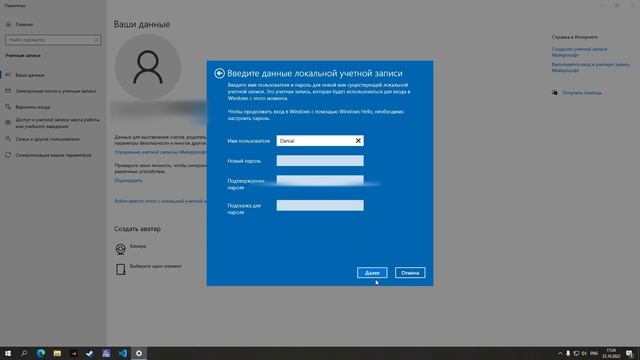Click the network tray icon

pos(576,353)
